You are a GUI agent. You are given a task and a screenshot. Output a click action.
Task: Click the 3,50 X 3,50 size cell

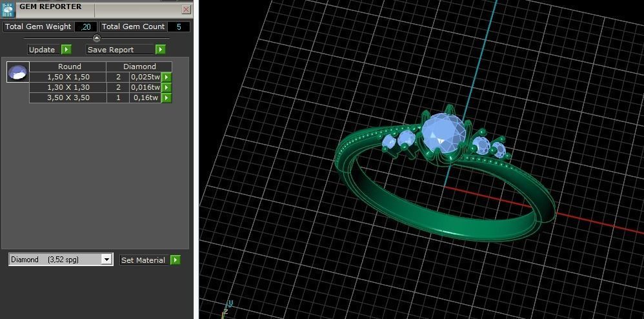pyautogui.click(x=68, y=98)
